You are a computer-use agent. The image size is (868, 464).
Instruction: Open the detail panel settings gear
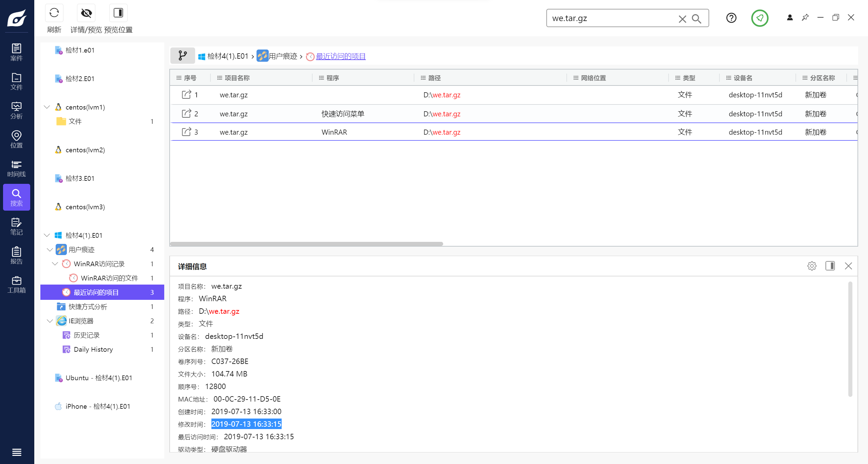pos(812,266)
